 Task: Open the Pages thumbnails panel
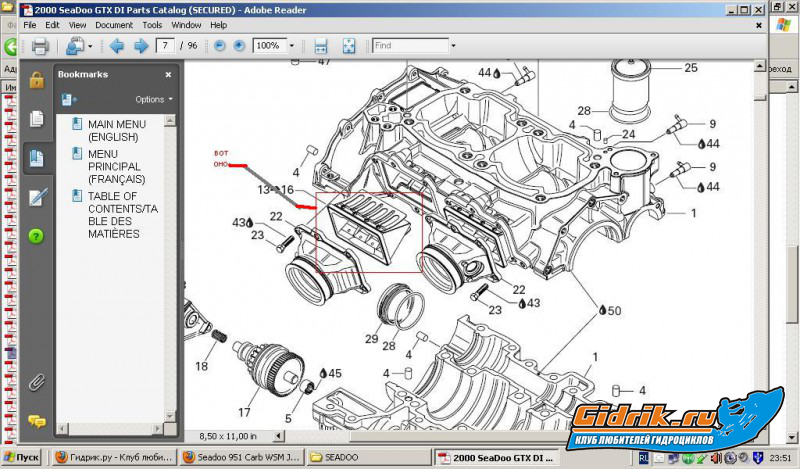(37, 119)
